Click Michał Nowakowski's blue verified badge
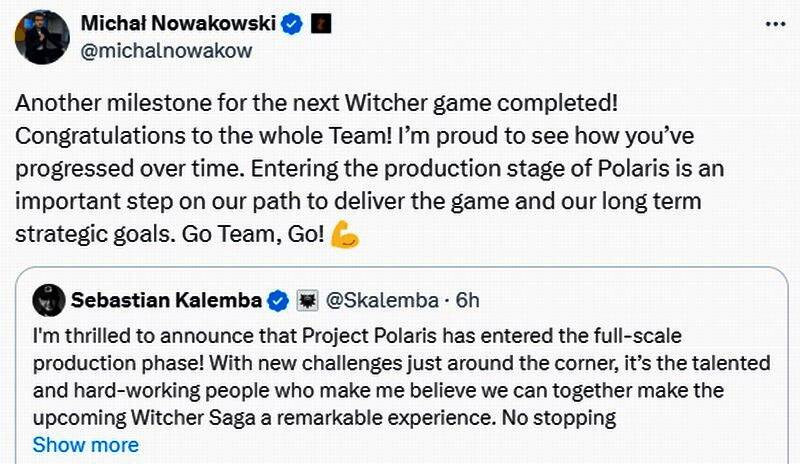The height and width of the screenshot is (464, 800). (291, 24)
